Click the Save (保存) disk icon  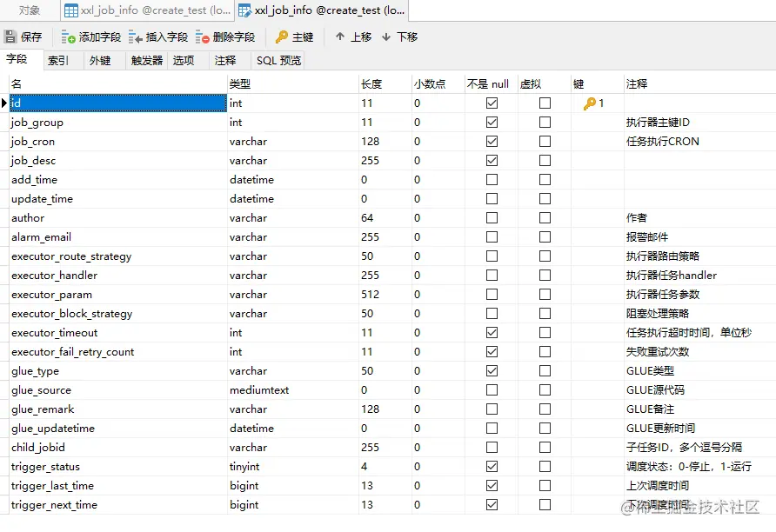click(x=10, y=37)
